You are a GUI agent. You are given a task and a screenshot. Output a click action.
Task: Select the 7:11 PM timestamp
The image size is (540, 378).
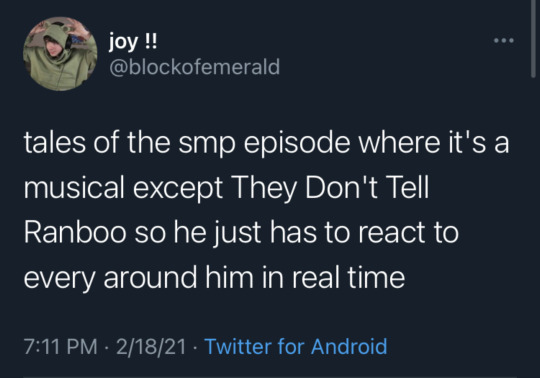[61, 346]
